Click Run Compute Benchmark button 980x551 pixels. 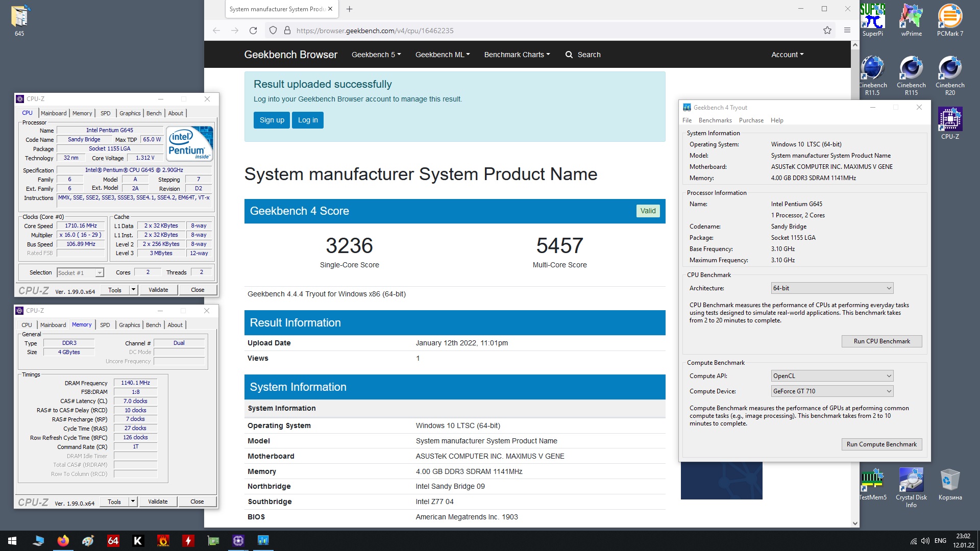point(881,444)
